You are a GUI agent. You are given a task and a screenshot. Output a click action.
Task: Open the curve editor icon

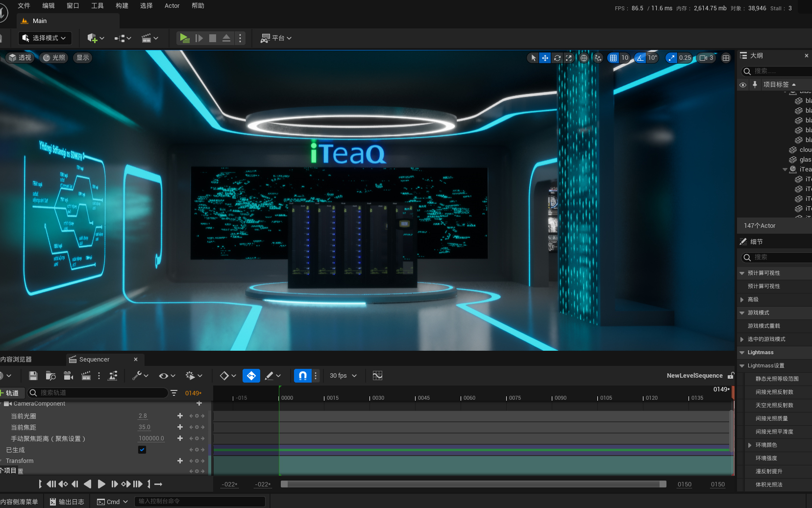(377, 376)
